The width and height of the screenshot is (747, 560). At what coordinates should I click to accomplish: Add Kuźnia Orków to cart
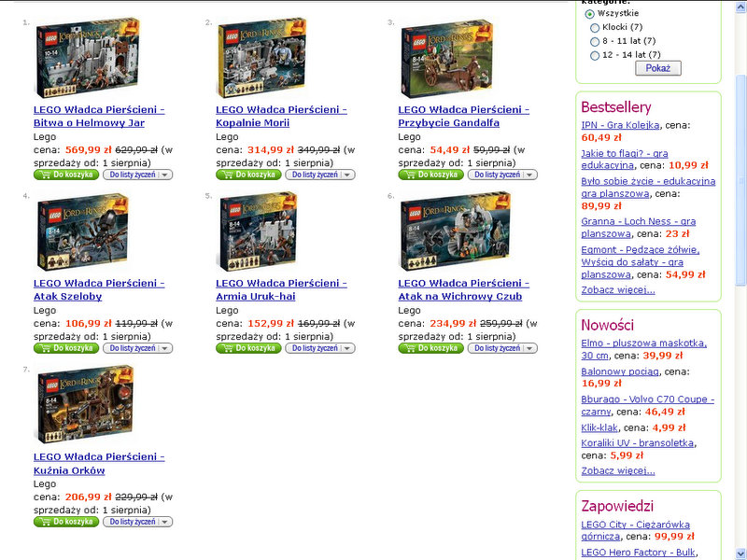66,522
